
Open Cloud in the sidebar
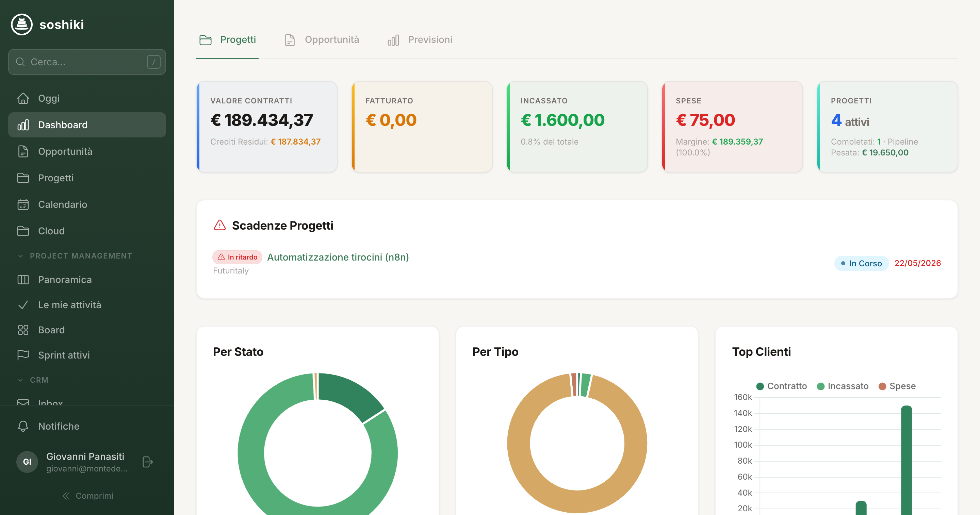click(x=87, y=231)
